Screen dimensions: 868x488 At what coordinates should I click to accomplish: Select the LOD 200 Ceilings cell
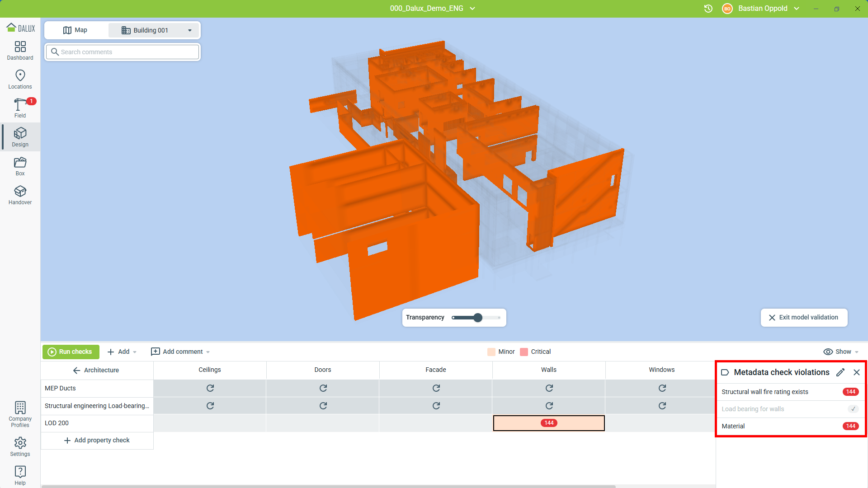point(210,423)
